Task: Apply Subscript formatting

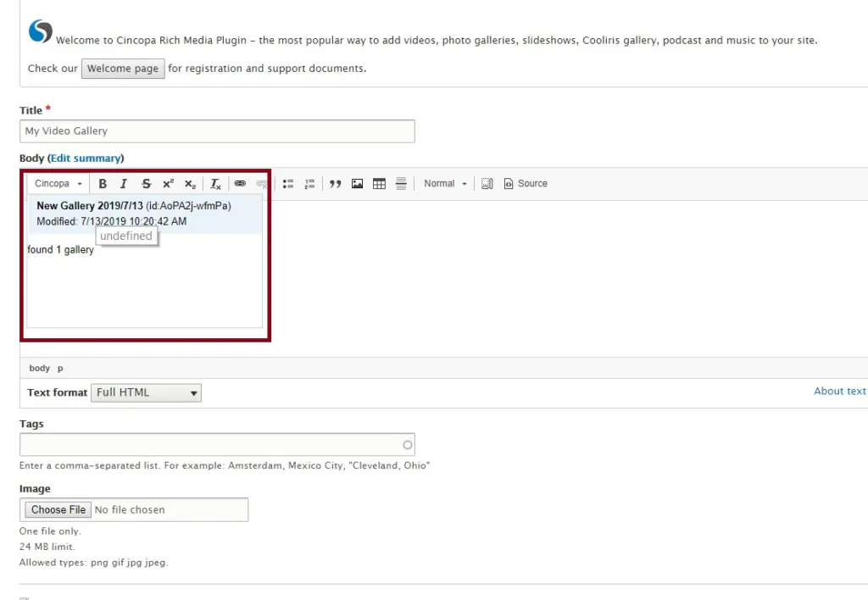Action: coord(190,184)
